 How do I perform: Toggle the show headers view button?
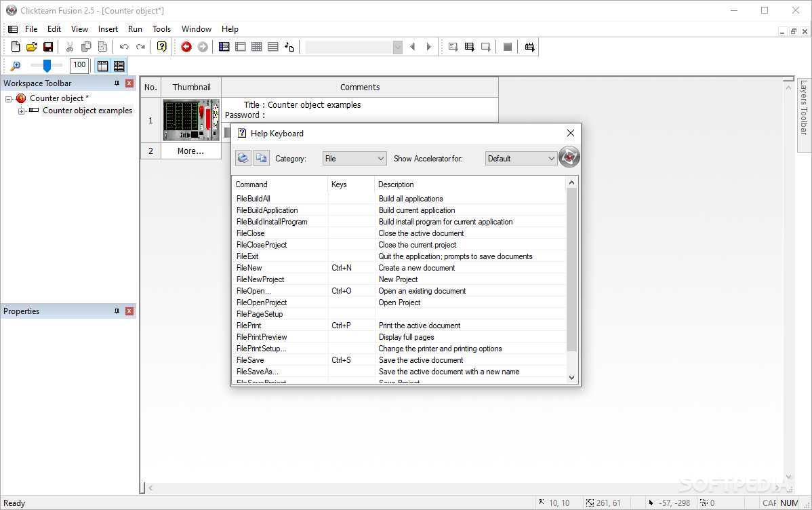(102, 66)
